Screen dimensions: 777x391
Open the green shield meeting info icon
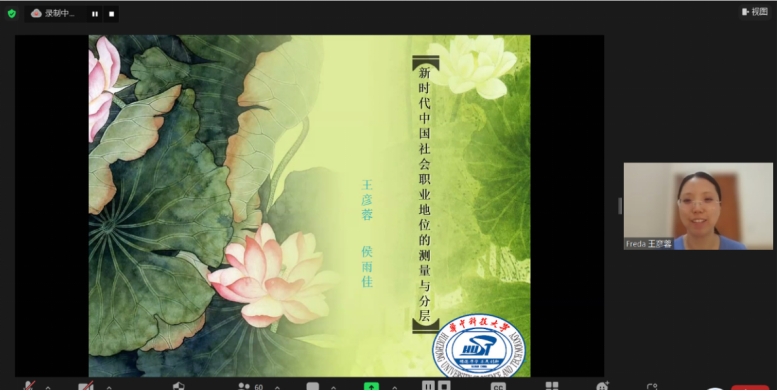12,14
